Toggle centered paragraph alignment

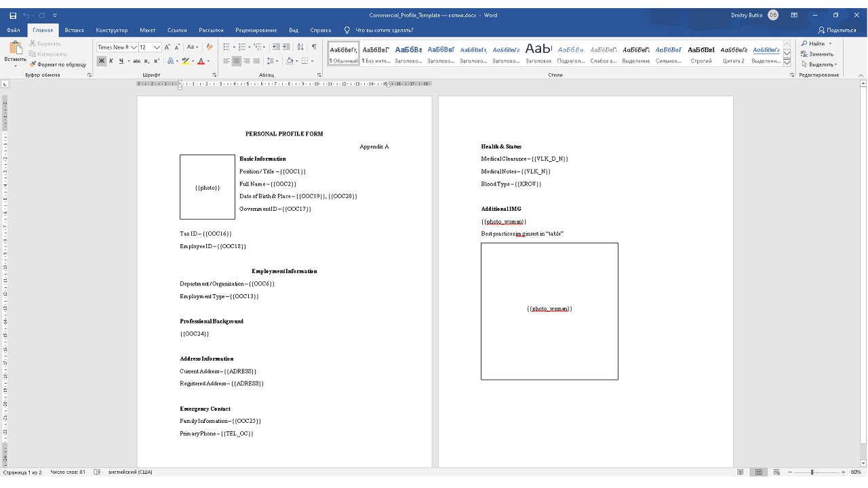tap(236, 61)
